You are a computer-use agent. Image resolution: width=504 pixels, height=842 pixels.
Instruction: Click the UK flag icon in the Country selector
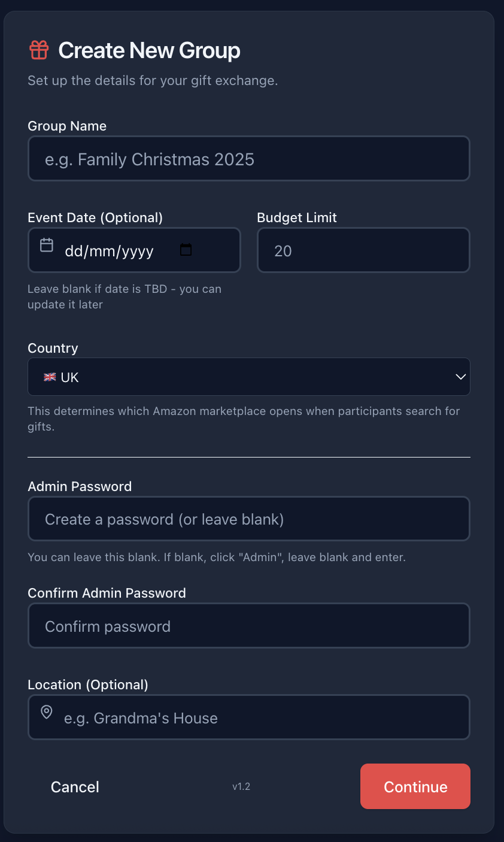point(49,377)
